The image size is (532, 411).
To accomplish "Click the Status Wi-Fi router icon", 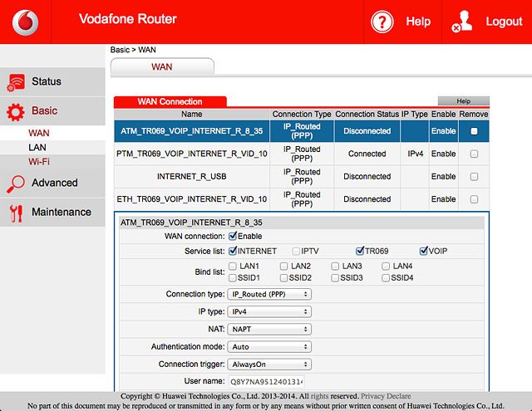I will coord(16,82).
